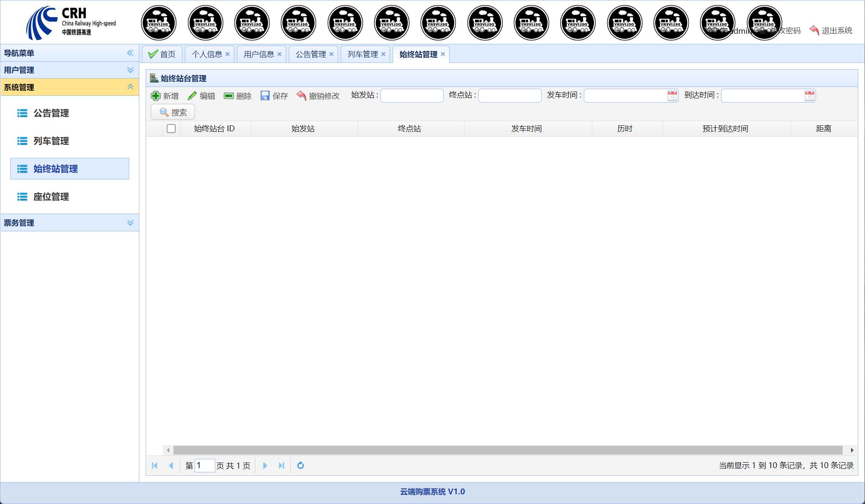Click the pencil 编辑 edit icon
Image resolution: width=865 pixels, height=504 pixels.
pyautogui.click(x=192, y=96)
